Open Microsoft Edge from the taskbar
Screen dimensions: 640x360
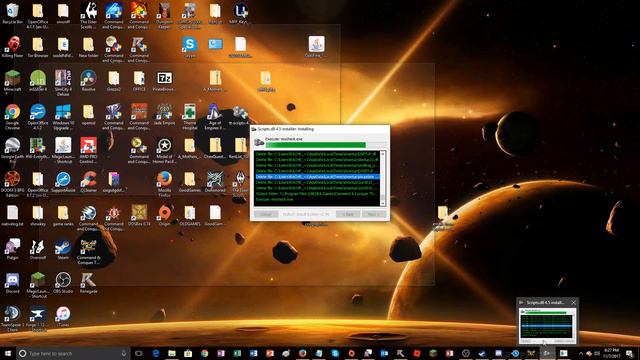pyautogui.click(x=156, y=353)
